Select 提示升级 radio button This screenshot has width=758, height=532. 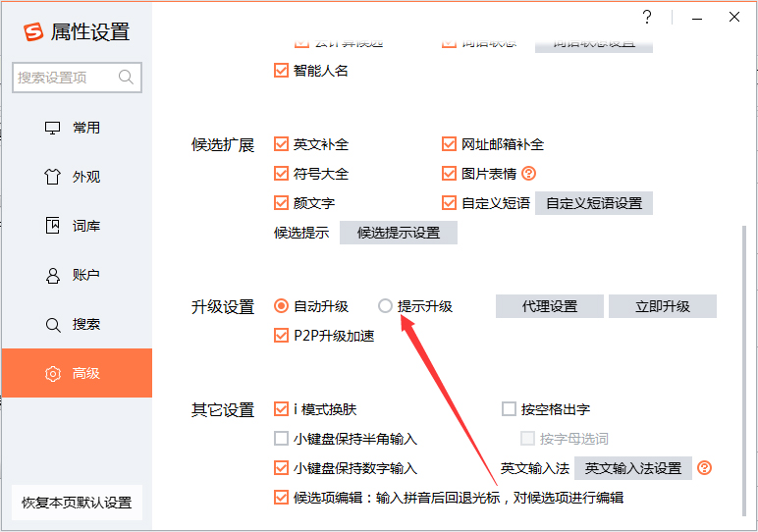click(385, 306)
